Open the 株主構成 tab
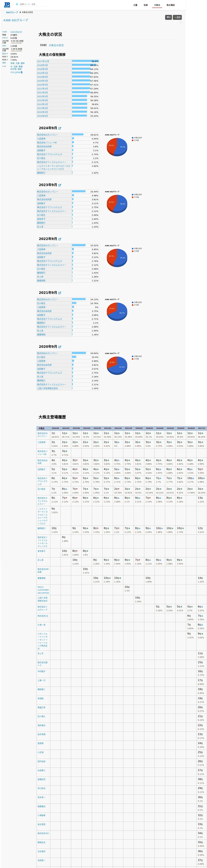 tap(171, 5)
